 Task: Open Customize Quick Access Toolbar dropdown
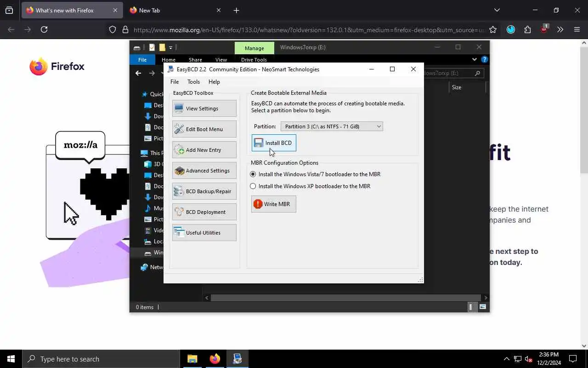(x=170, y=47)
